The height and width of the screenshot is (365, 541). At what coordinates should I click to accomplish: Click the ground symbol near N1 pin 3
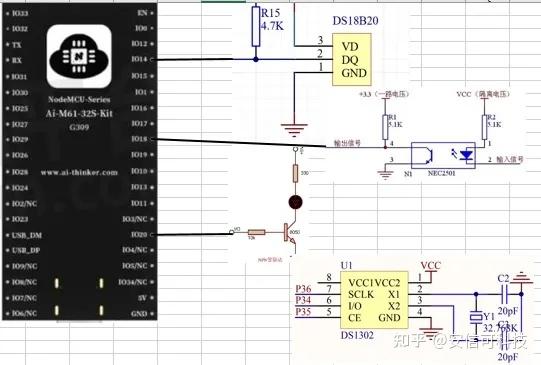click(x=385, y=175)
